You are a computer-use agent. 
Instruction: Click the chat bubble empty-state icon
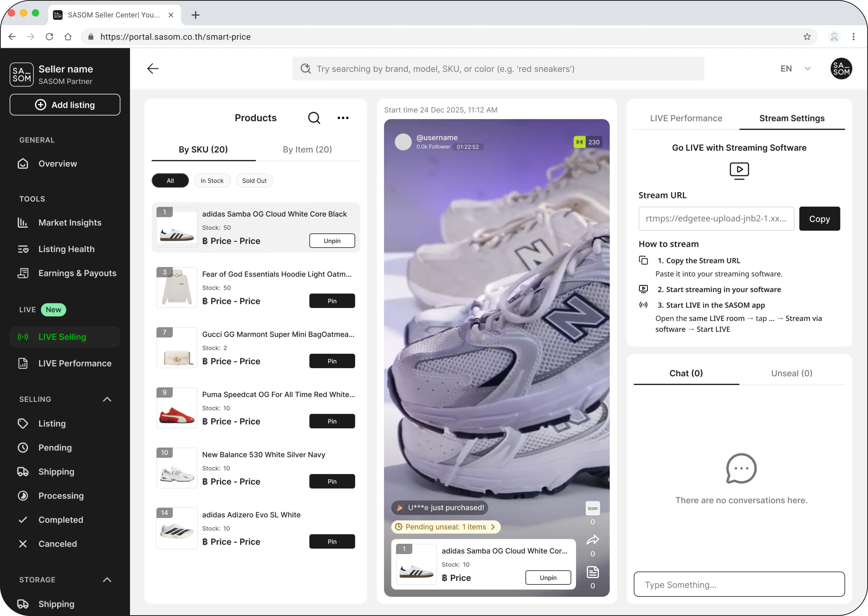[741, 468]
